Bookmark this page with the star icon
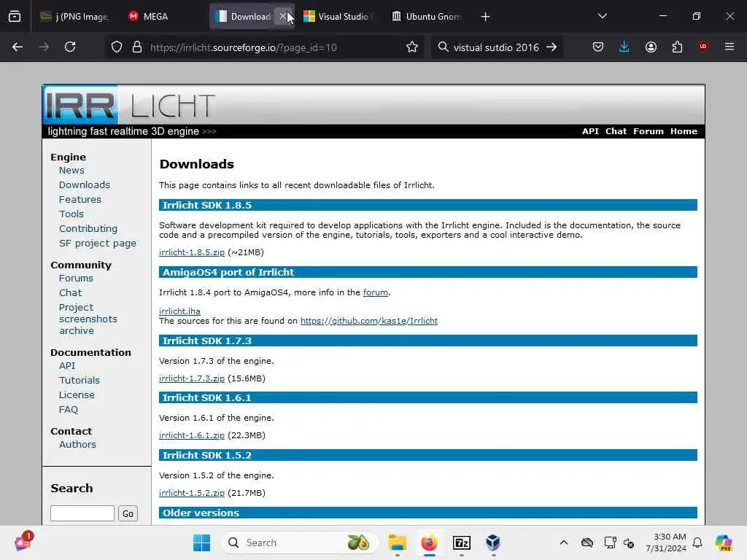This screenshot has height=560, width=747. (412, 47)
